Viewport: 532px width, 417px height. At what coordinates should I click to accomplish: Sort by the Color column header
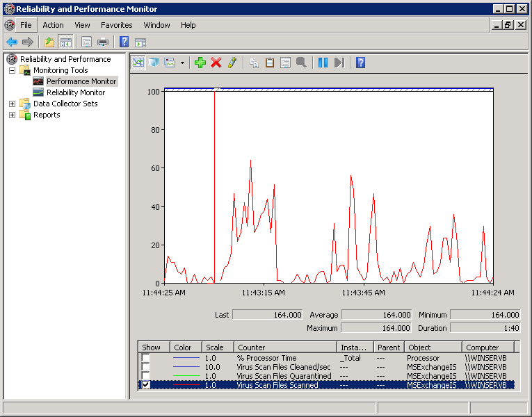tap(186, 347)
